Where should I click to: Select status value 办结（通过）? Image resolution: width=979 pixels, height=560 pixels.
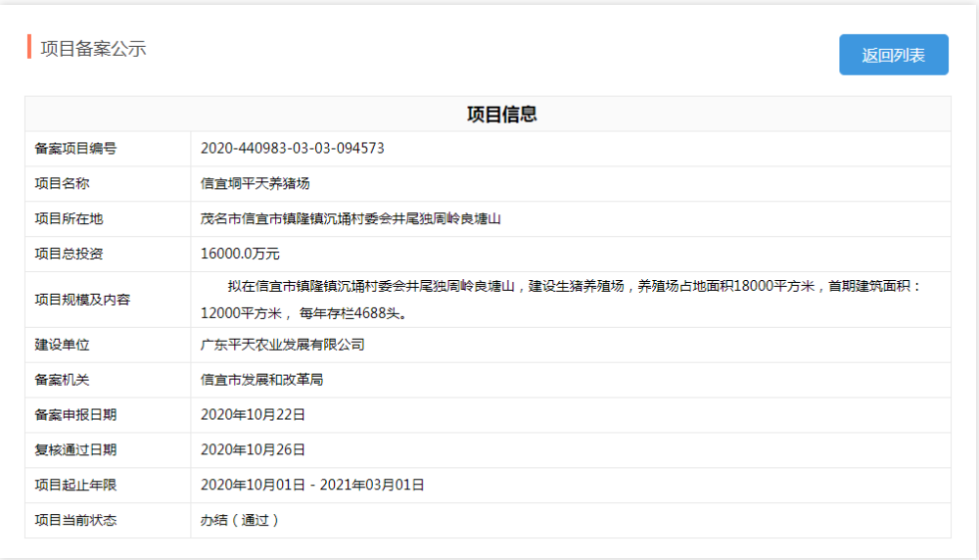point(241,520)
